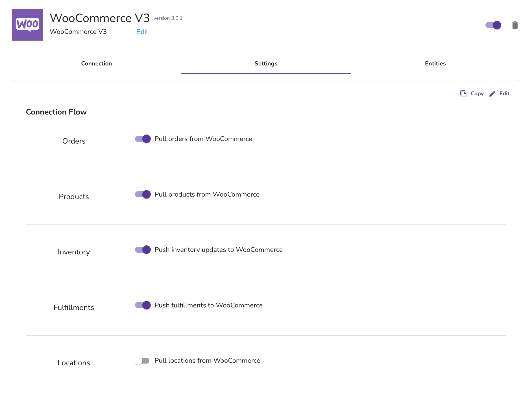The width and height of the screenshot is (532, 396).
Task: Click the Fulfillments row label
Action: 74,307
